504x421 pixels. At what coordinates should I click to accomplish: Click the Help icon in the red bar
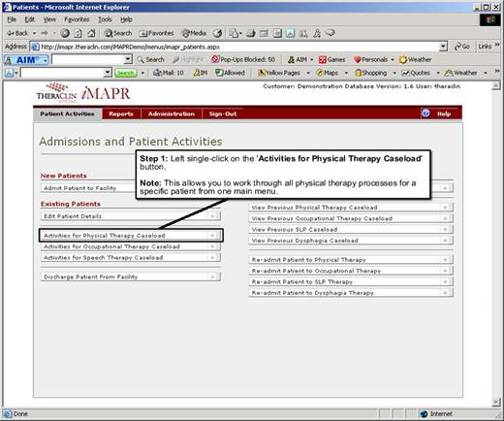coord(425,113)
